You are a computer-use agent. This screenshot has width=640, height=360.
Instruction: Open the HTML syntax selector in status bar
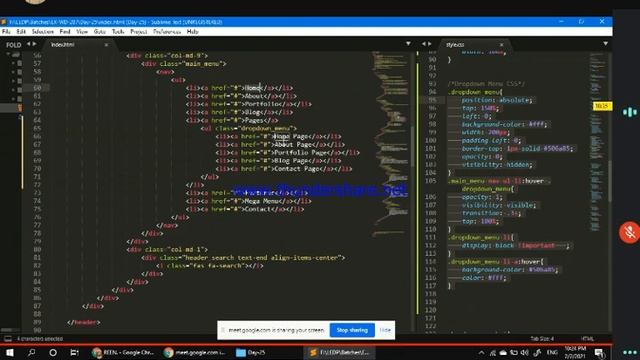coord(587,339)
